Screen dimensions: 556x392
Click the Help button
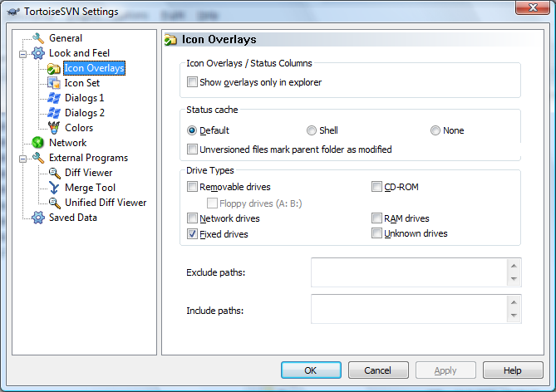(x=513, y=370)
